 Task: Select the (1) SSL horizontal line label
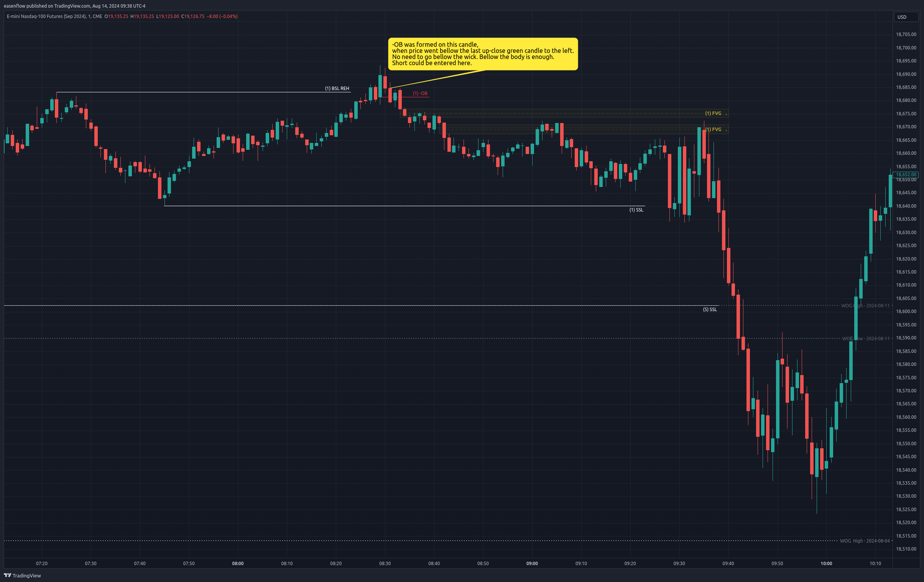pyautogui.click(x=636, y=210)
